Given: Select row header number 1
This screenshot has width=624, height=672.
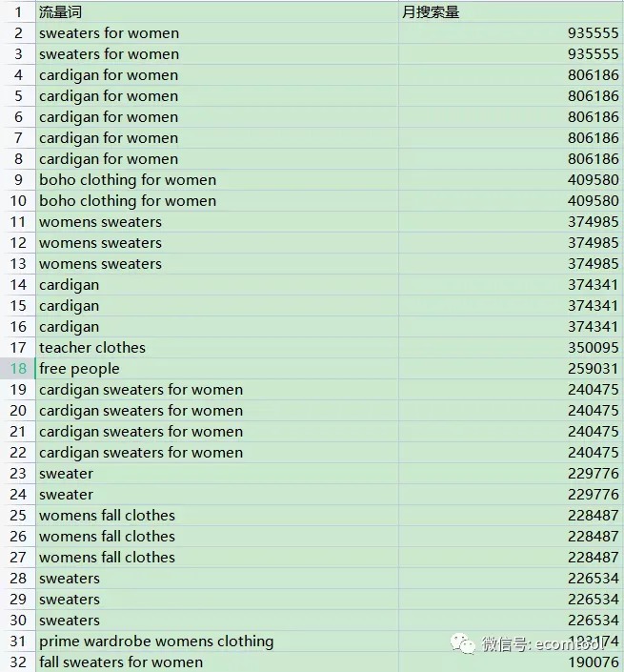Looking at the screenshot, I should 18,12.
